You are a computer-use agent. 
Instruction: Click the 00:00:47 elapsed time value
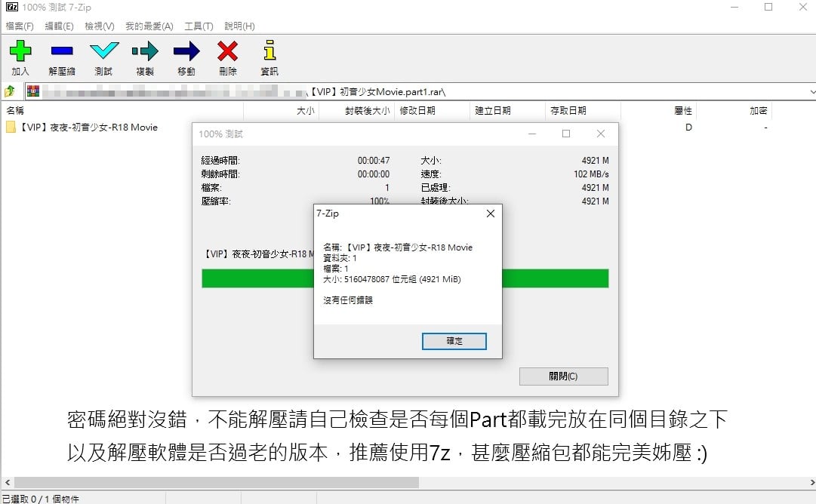374,161
